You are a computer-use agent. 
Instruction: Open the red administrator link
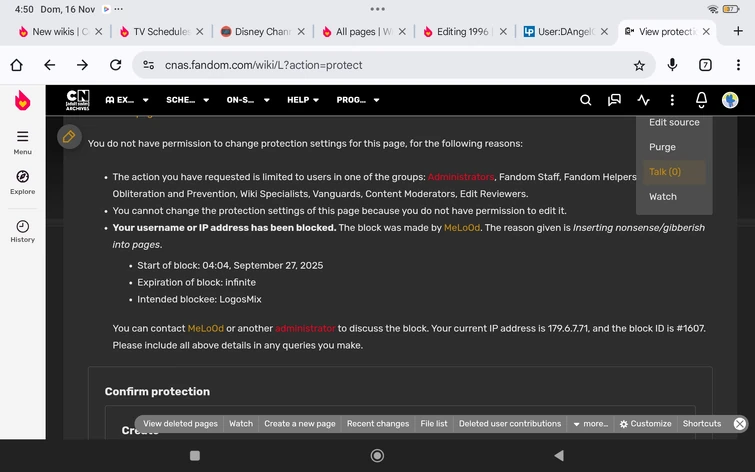pos(305,328)
